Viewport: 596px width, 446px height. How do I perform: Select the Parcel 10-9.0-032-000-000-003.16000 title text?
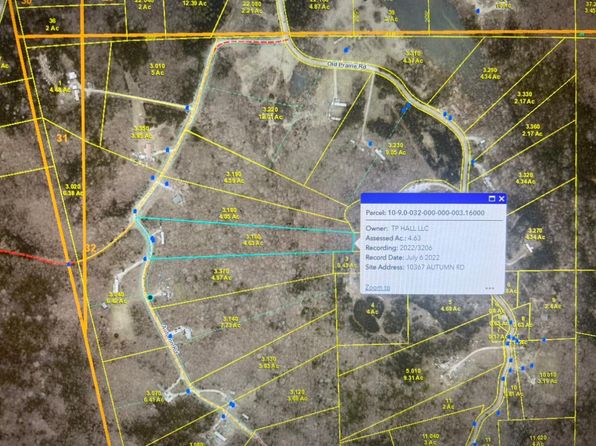(425, 213)
